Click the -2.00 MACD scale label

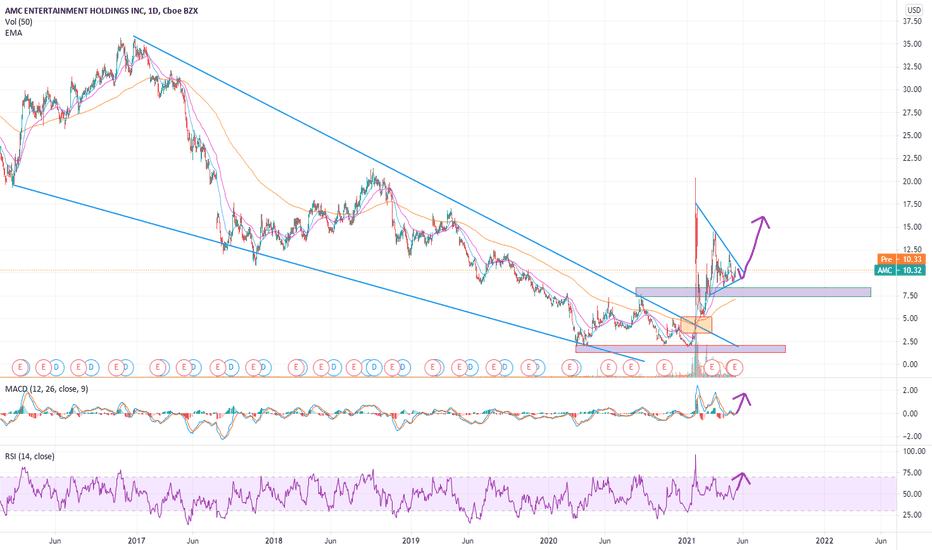[913, 436]
